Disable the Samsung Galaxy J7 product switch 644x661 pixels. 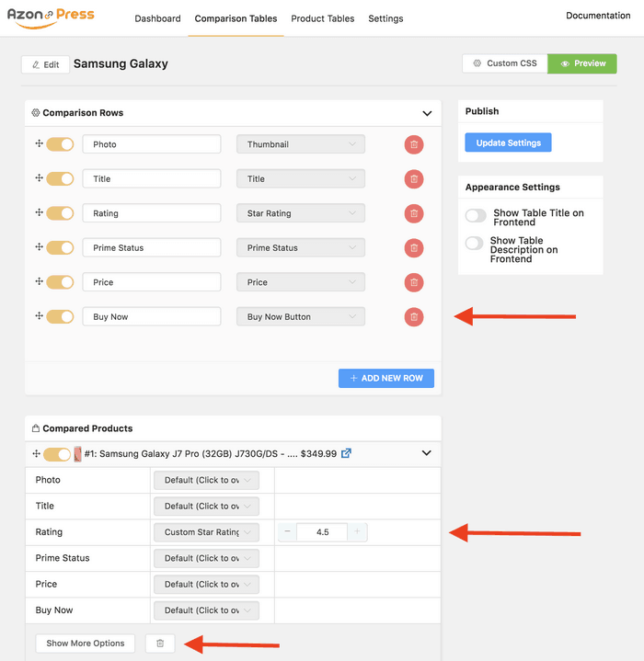click(x=57, y=454)
